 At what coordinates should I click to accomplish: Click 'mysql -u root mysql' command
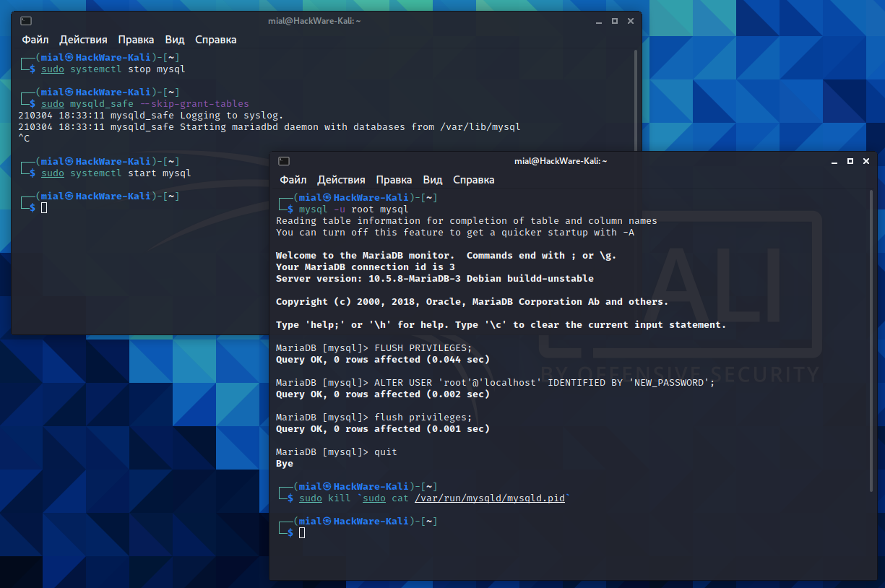[354, 209]
